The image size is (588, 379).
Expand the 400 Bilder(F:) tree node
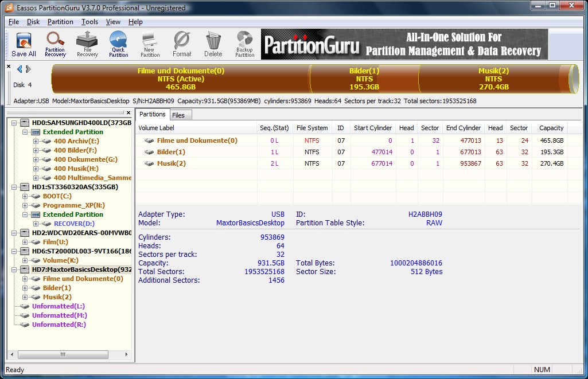tap(36, 150)
